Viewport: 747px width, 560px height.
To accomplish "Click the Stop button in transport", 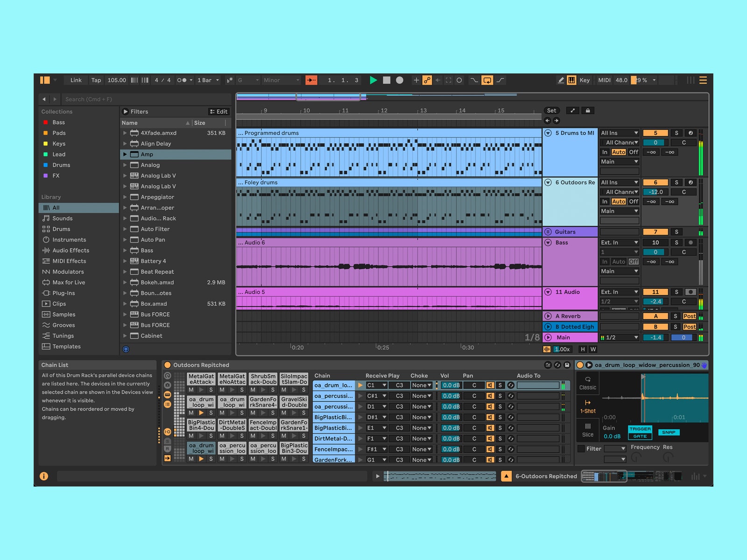I will pos(387,80).
